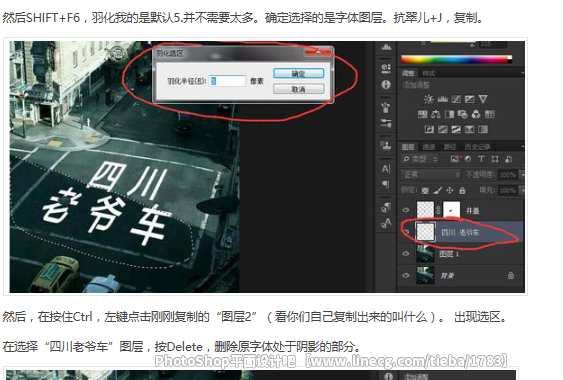
Task: Add a Black & White adjustment layer
Action: click(x=449, y=114)
